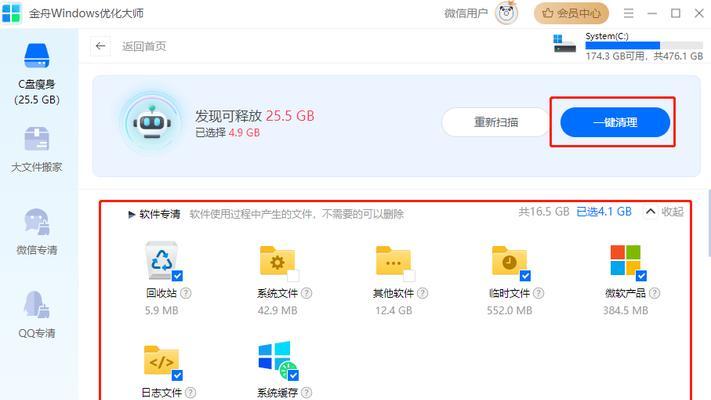The height and width of the screenshot is (400, 711).
Task: Uncheck the 微软产品 checkbox
Action: [x=642, y=275]
